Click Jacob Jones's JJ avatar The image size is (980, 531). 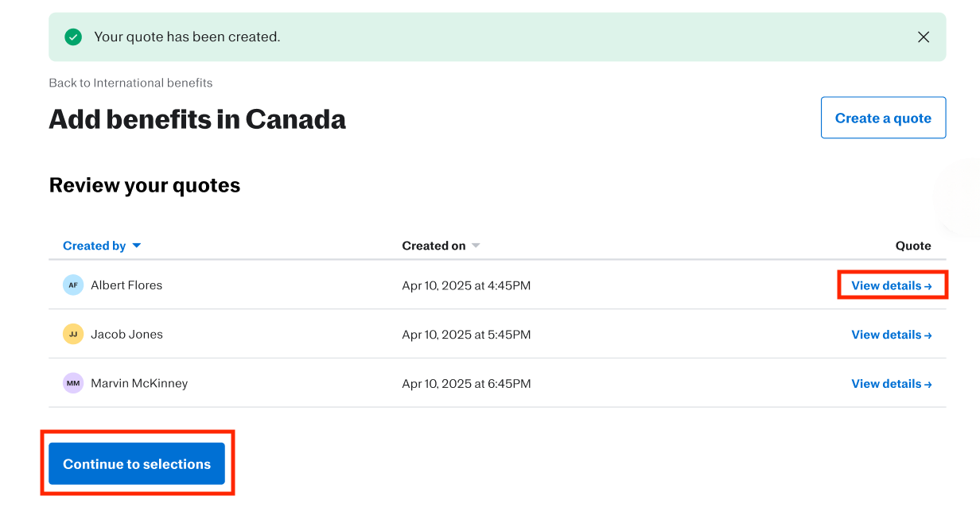pos(73,335)
